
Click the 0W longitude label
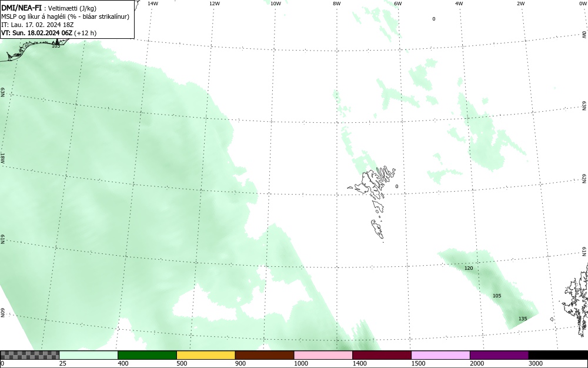(x=582, y=4)
